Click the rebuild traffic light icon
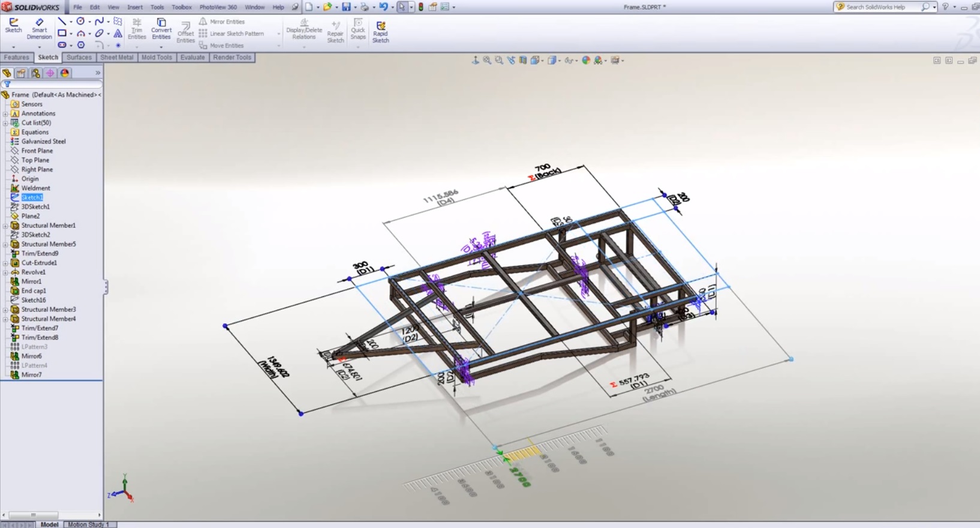This screenshot has width=980, height=528. tap(420, 7)
